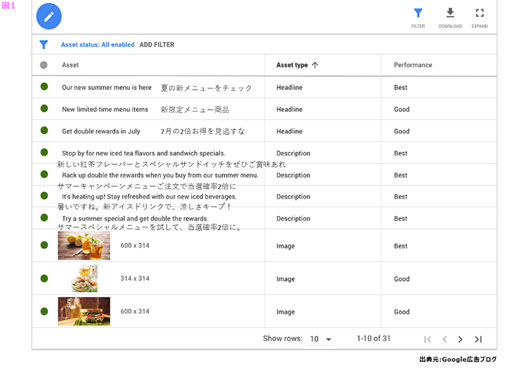Toggle status dot for 314 x 314 image

click(44, 278)
